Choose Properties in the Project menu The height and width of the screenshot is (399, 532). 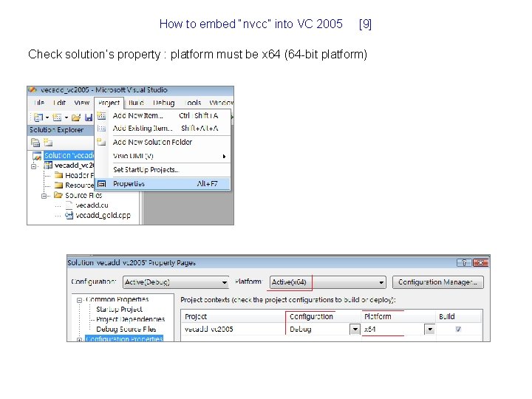pyautogui.click(x=163, y=184)
